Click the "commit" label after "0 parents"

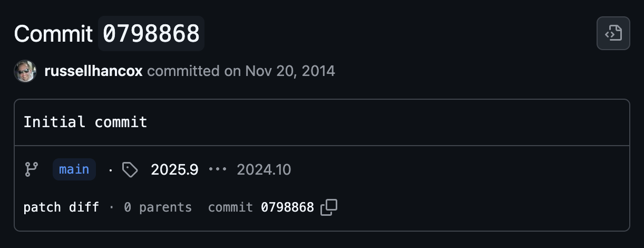[230, 207]
